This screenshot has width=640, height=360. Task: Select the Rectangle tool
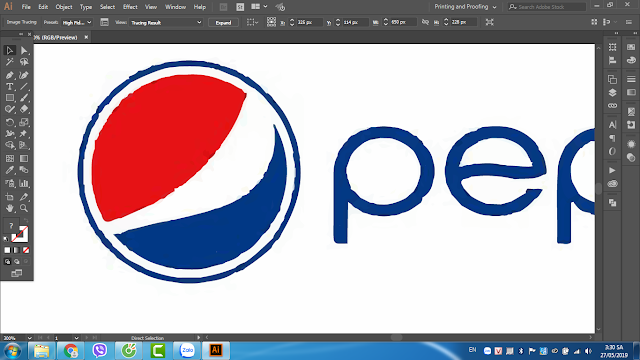pyautogui.click(x=10, y=98)
